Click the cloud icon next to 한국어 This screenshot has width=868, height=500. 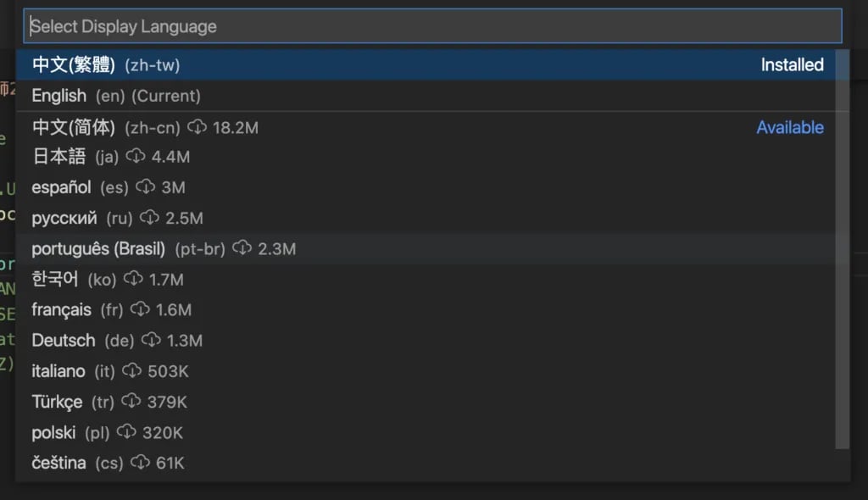click(x=133, y=279)
